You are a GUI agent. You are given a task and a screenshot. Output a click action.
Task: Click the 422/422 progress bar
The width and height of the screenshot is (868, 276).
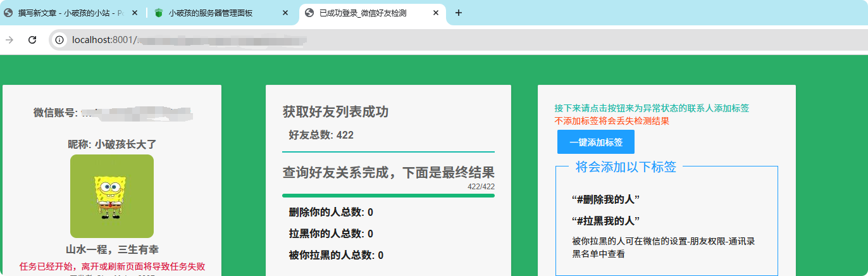tap(388, 196)
